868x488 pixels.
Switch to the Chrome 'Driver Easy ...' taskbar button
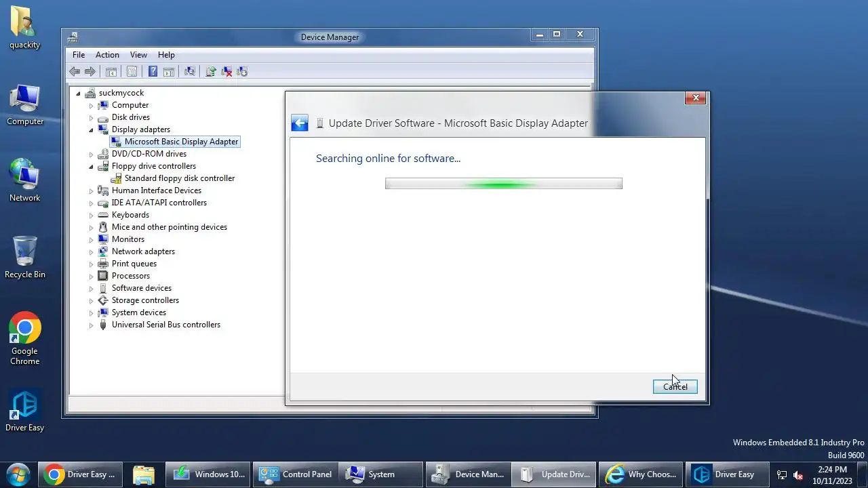pos(80,474)
